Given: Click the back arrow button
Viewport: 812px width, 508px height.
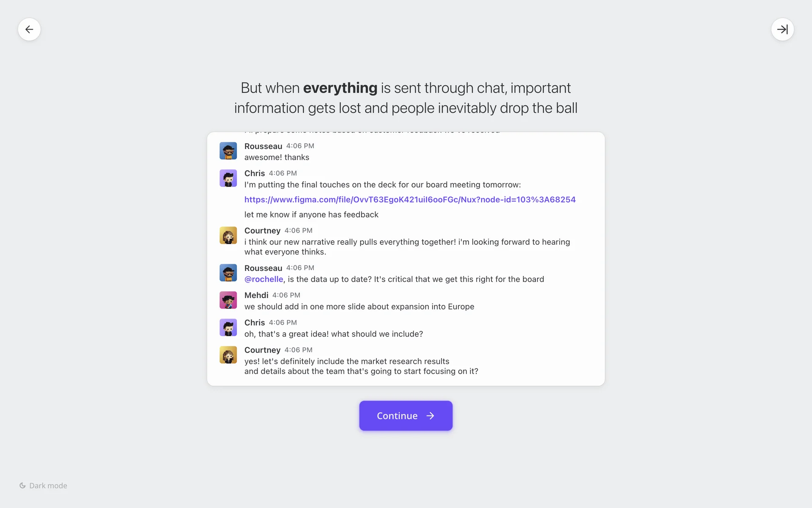Looking at the screenshot, I should coord(29,29).
